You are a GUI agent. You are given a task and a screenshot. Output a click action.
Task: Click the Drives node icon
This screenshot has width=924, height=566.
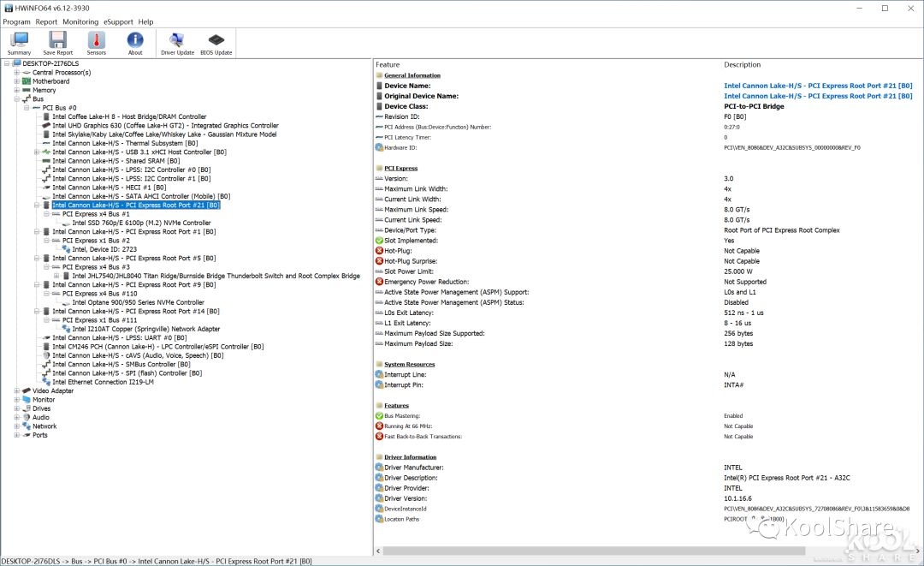tap(27, 408)
